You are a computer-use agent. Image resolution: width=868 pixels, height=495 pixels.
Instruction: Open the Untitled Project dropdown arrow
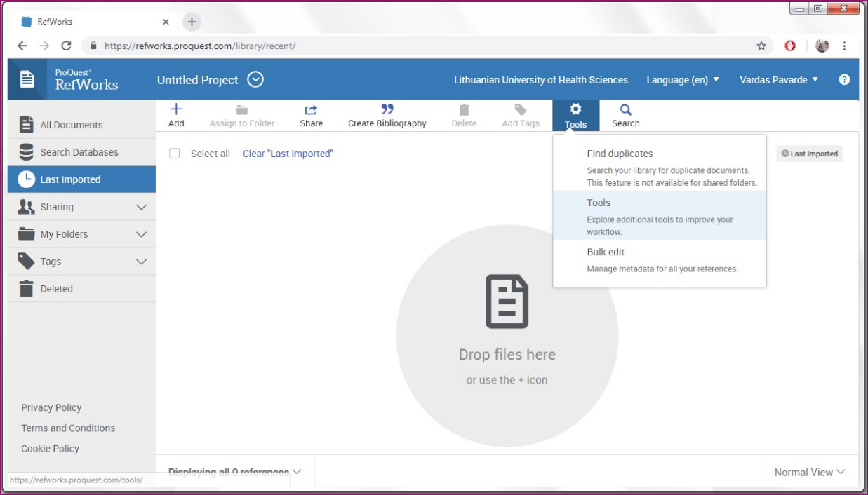tap(256, 80)
